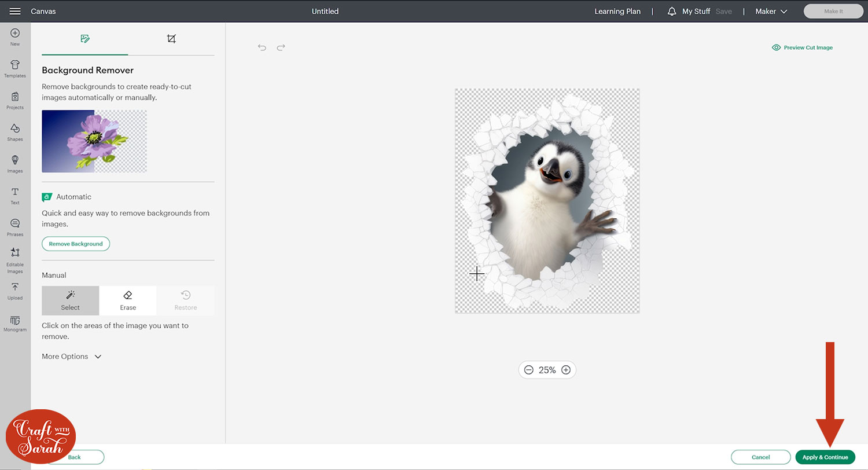Activate the manual Select wand tool
The image size is (868, 470).
(x=71, y=300)
